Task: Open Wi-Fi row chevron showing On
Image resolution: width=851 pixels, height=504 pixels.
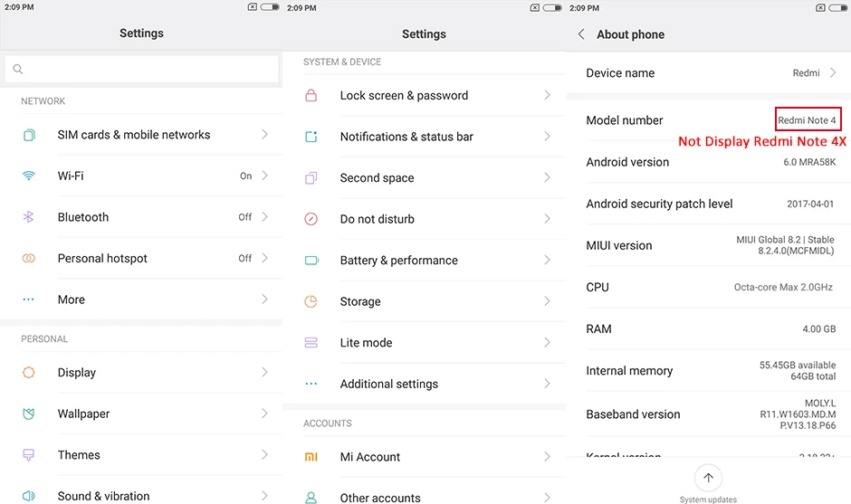Action: (265, 176)
